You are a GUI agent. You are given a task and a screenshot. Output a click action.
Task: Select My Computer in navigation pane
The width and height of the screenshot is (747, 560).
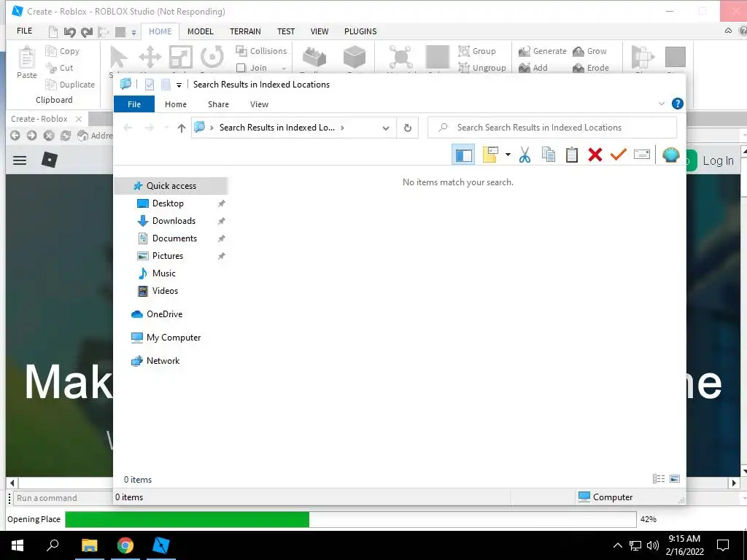(174, 338)
